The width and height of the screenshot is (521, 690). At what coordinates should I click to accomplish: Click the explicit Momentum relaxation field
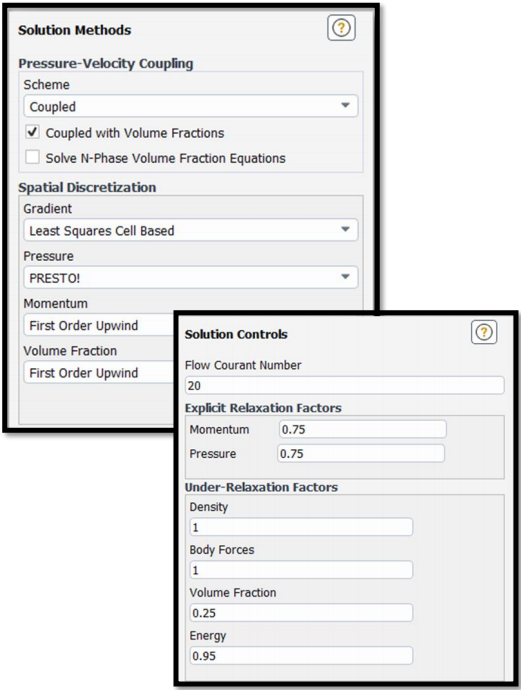(x=363, y=429)
